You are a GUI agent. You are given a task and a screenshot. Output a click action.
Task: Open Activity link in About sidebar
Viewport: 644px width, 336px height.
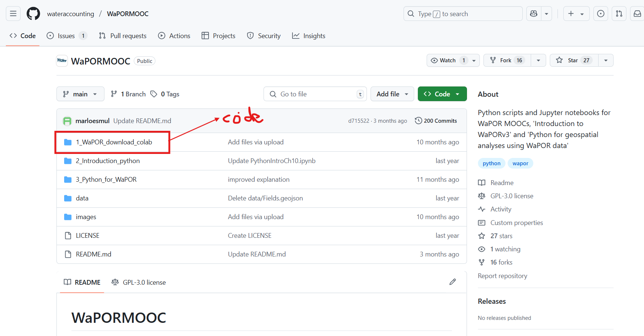495,209
